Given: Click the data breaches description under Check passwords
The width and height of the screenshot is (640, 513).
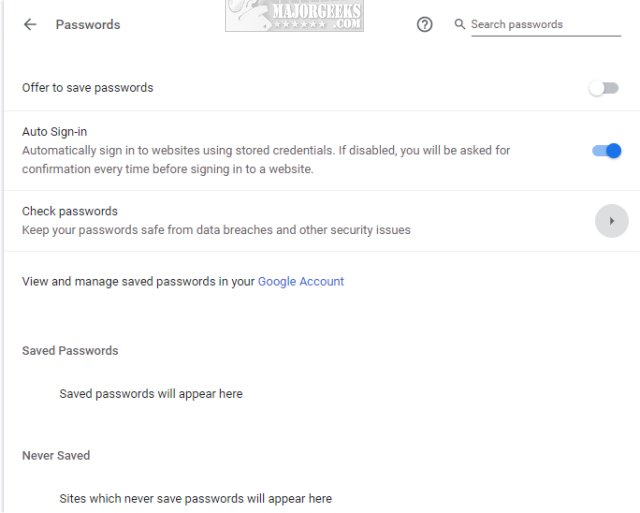Looking at the screenshot, I should (x=216, y=230).
